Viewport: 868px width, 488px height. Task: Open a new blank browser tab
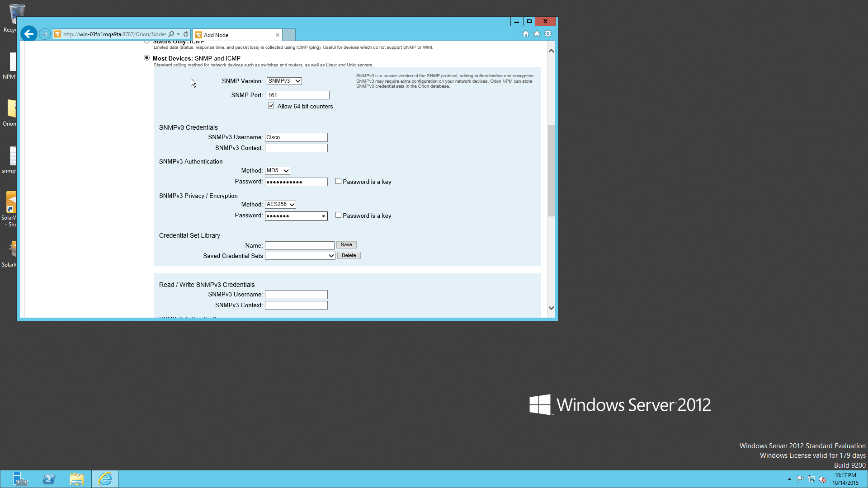tap(289, 35)
